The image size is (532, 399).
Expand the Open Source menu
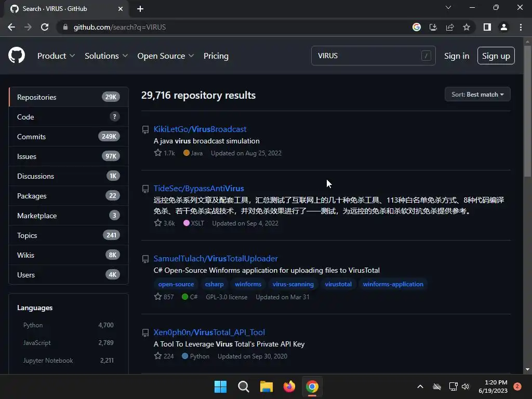[x=166, y=56]
